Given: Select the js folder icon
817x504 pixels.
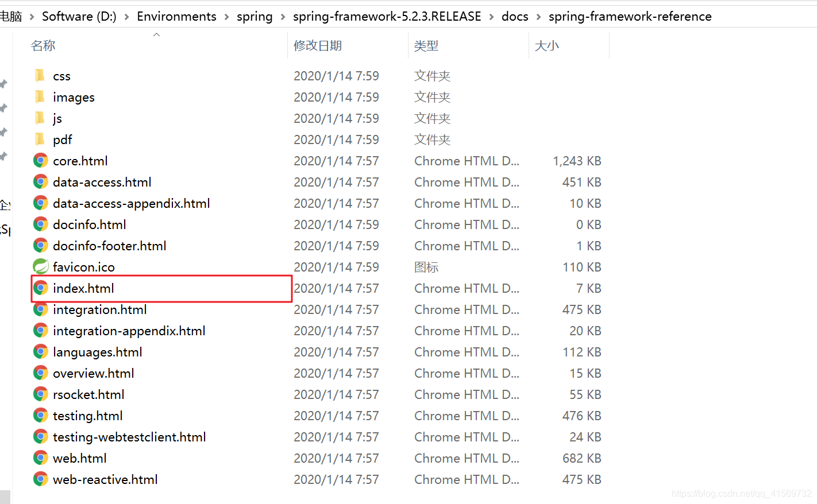Looking at the screenshot, I should click(40, 118).
